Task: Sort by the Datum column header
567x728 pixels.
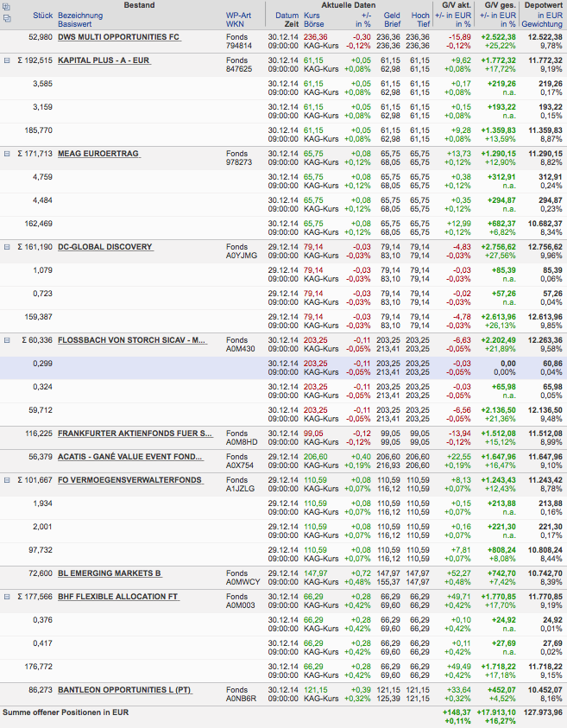Action: pos(287,16)
